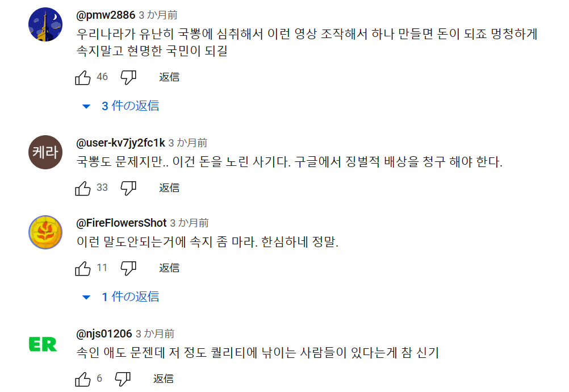Viewport: 569px width, 392px height.
Task: Open @FireFlowersShot channel via username
Action: tap(122, 223)
